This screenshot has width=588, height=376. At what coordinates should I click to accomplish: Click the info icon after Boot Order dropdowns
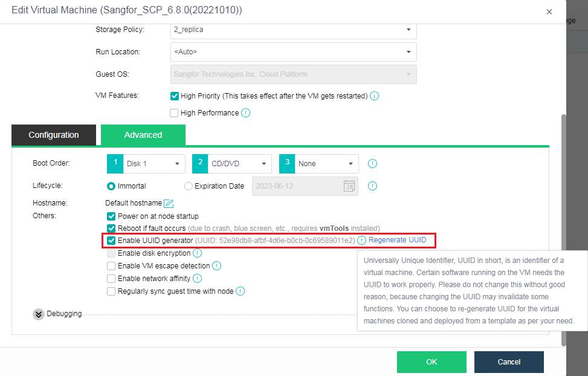[x=372, y=164]
